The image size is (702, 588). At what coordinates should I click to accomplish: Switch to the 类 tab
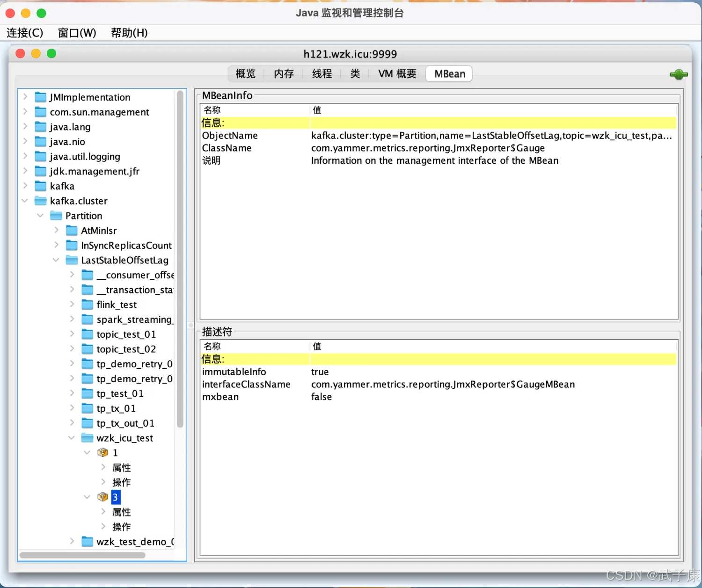pyautogui.click(x=355, y=74)
